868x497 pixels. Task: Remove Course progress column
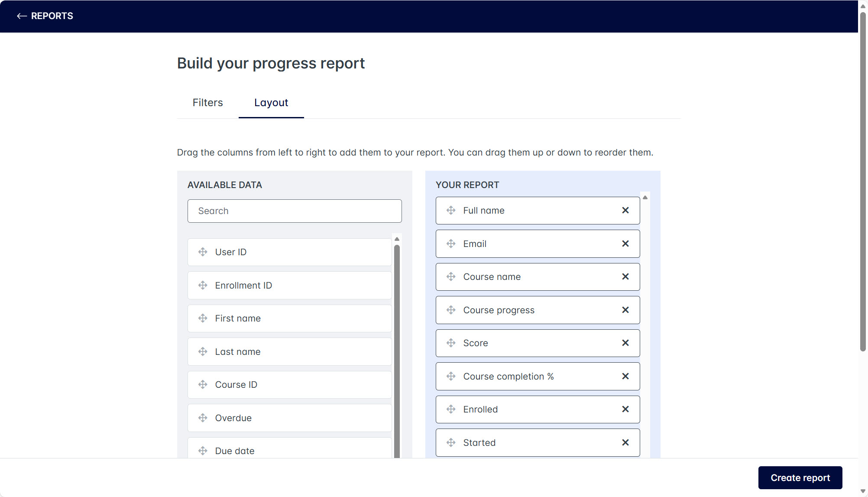point(625,310)
